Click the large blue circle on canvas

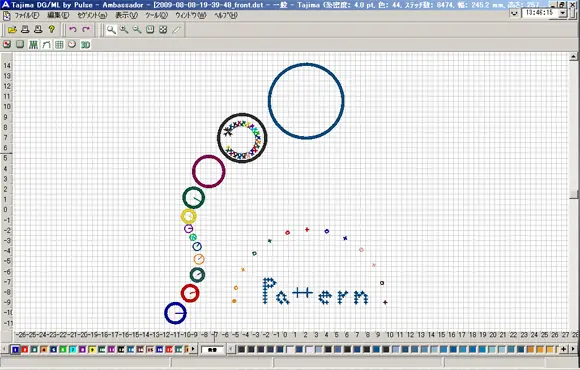pyautogui.click(x=306, y=101)
